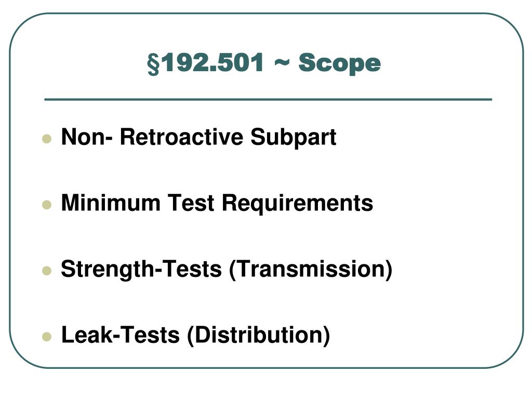Click Leak-Tests (Distribution) bullet text

point(195,335)
